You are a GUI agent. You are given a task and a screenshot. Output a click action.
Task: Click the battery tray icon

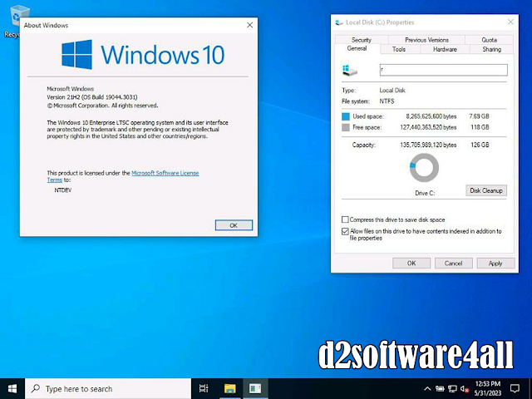[x=440, y=389]
